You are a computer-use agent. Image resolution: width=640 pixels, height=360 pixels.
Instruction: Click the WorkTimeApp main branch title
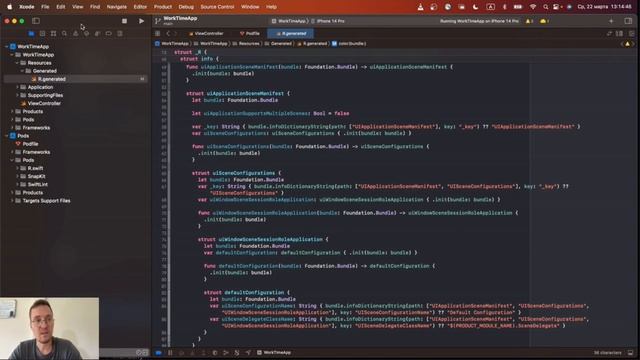click(180, 20)
